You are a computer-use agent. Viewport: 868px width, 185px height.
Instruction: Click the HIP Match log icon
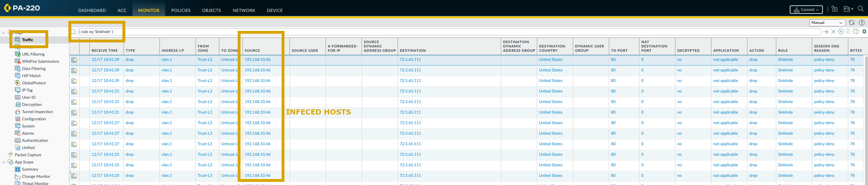tap(18, 76)
